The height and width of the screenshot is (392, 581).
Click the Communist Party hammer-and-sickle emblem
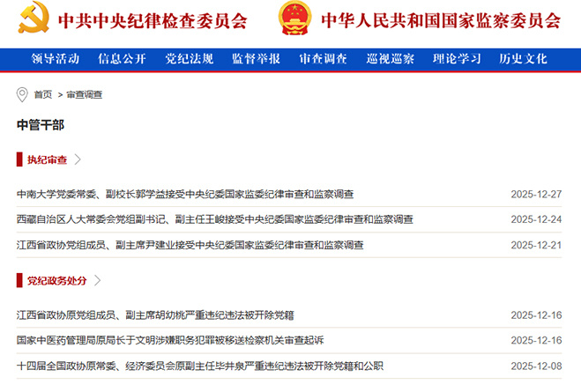(31, 20)
